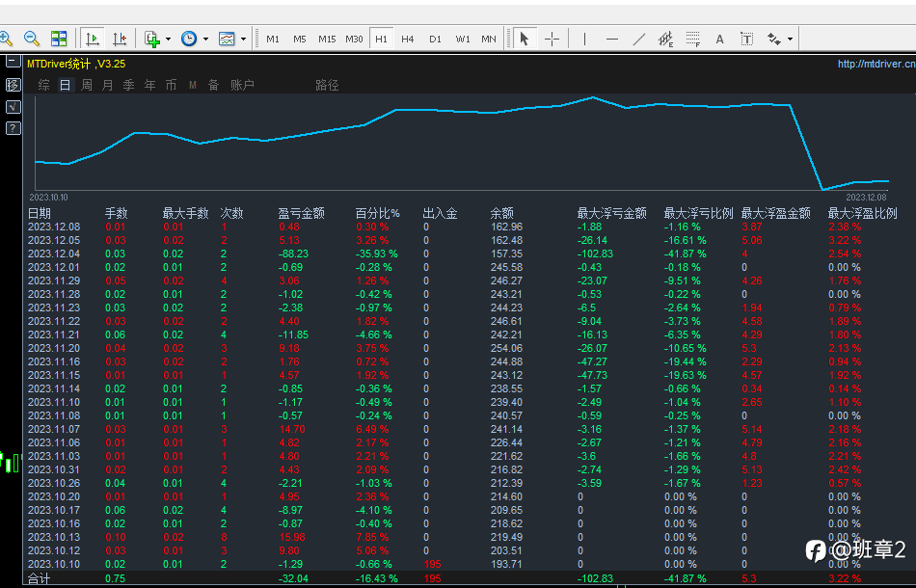Viewport: 916px width, 588px height.
Task: Click the chart Templates icon
Action: 226,39
